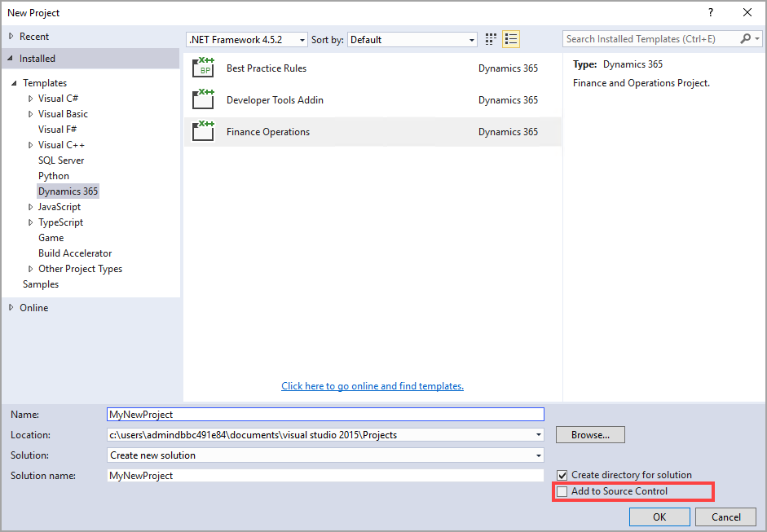Select the Developer Tools Addin template icon

coord(203,99)
